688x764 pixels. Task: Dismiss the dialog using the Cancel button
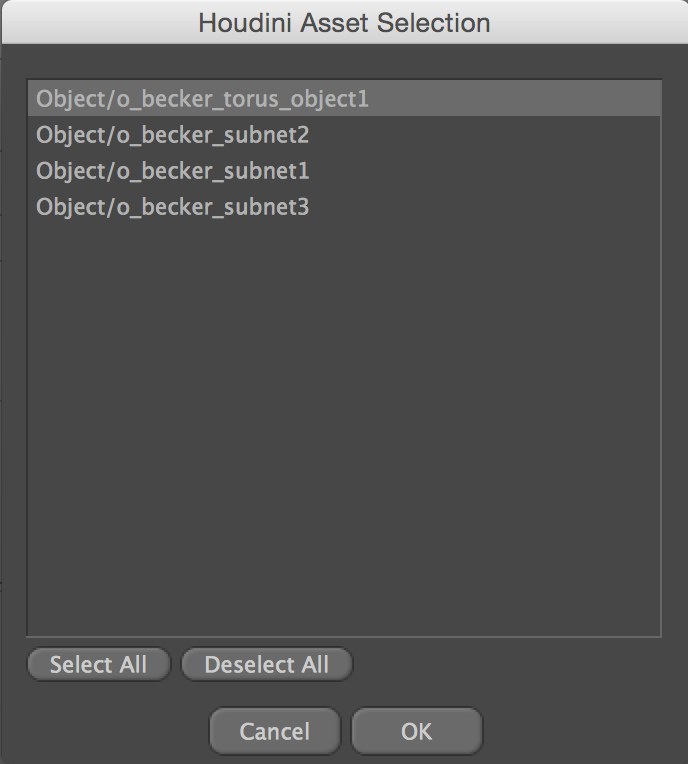(275, 731)
